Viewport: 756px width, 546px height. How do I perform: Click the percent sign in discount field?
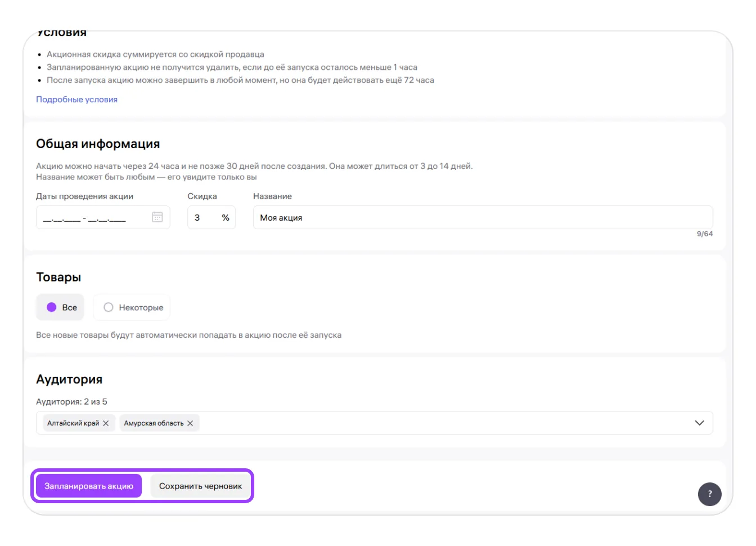[226, 218]
